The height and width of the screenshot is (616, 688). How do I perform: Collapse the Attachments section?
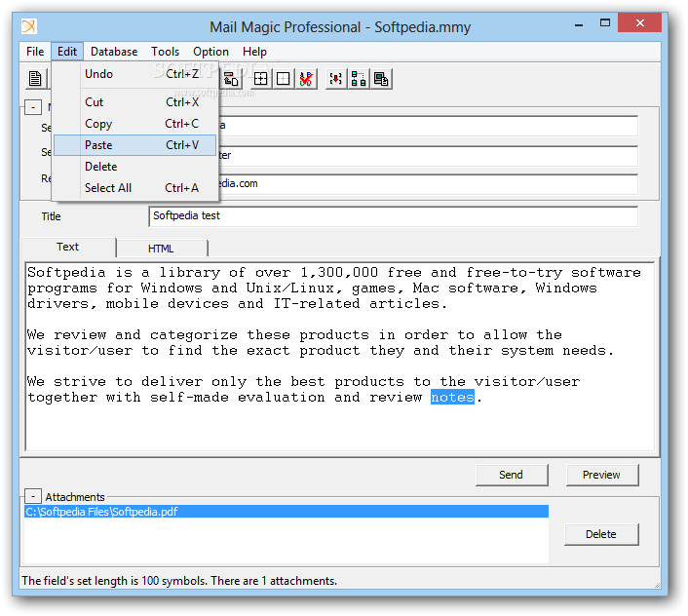(33, 496)
